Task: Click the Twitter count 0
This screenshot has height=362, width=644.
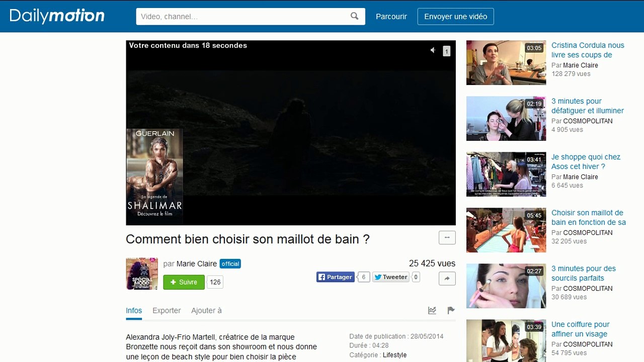Action: coord(416,277)
